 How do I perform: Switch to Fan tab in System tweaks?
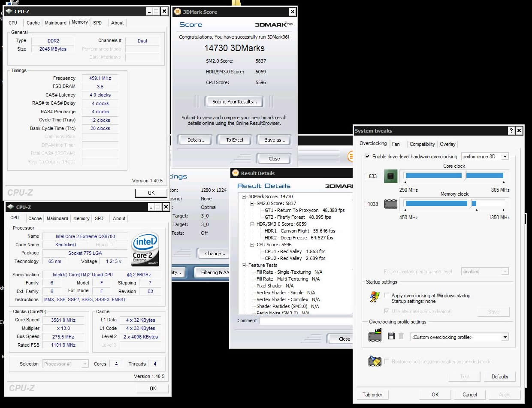click(396, 144)
